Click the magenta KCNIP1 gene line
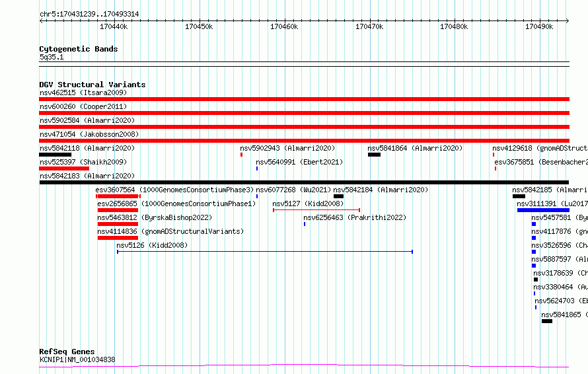This screenshot has width=588, height=374. (304, 365)
